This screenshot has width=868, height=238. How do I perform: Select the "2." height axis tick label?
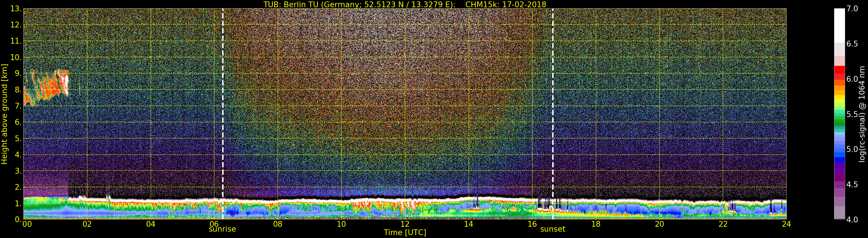18,187
